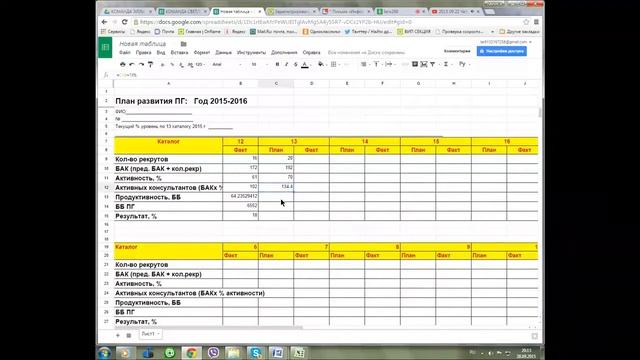Open the Дополнения menu

pyautogui.click(x=284, y=53)
